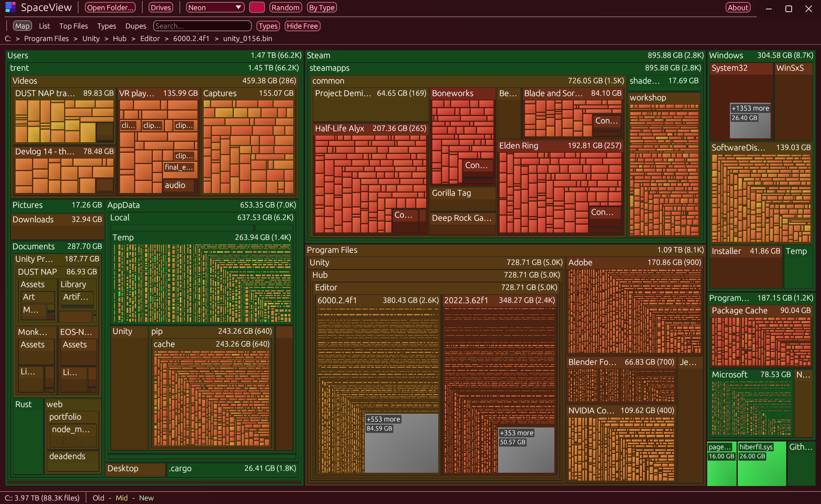Open the Types tab
The width and height of the screenshot is (821, 504).
106,26
